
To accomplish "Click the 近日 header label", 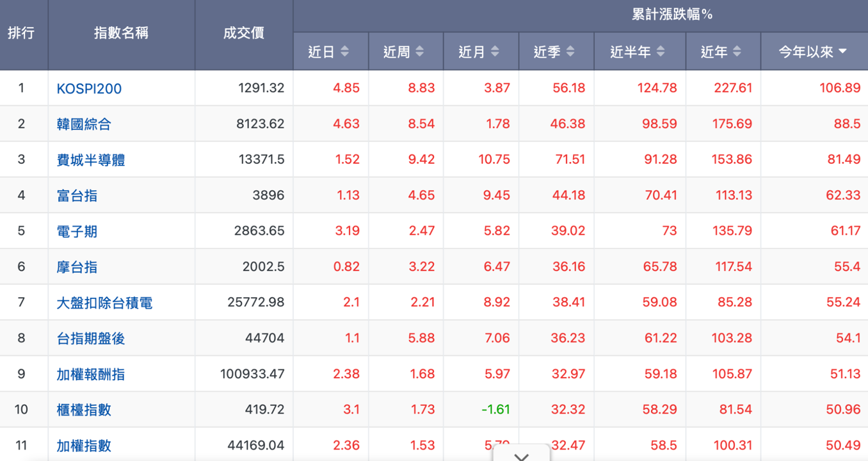I will coord(321,51).
